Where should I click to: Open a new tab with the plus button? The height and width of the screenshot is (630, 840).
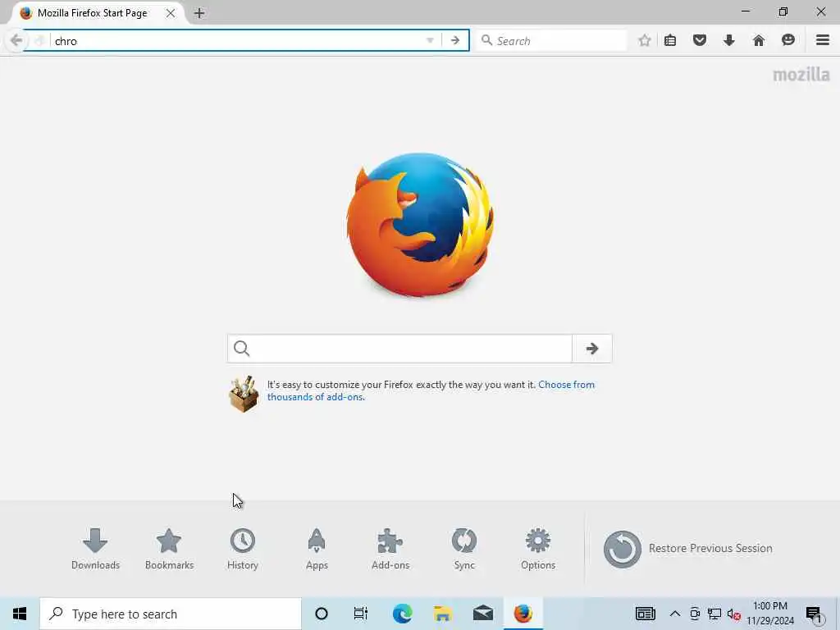click(x=199, y=13)
